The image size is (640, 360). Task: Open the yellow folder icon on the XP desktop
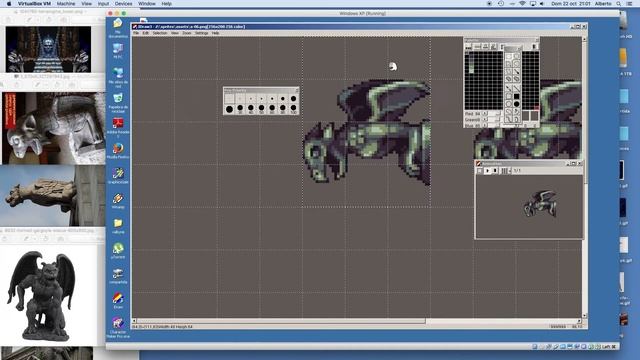(118, 226)
